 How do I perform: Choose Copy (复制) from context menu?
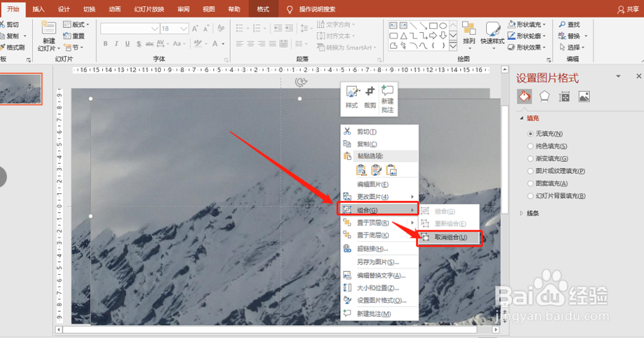379,144
